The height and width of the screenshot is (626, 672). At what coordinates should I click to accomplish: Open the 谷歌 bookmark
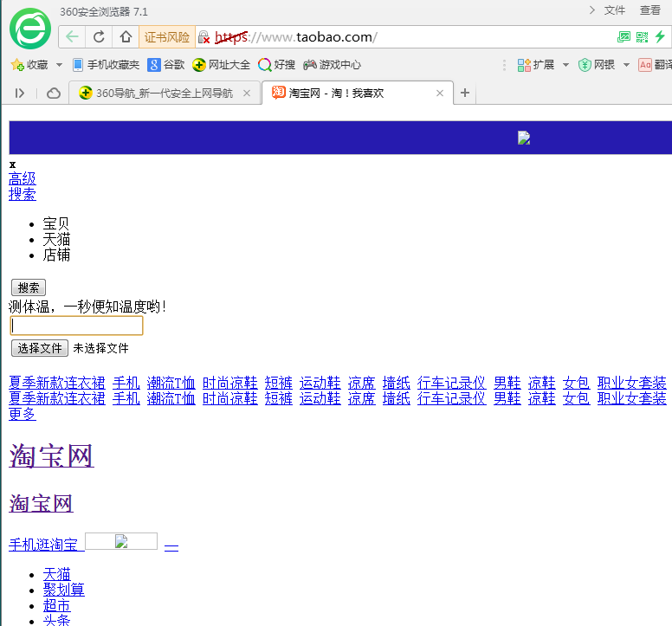pyautogui.click(x=165, y=65)
